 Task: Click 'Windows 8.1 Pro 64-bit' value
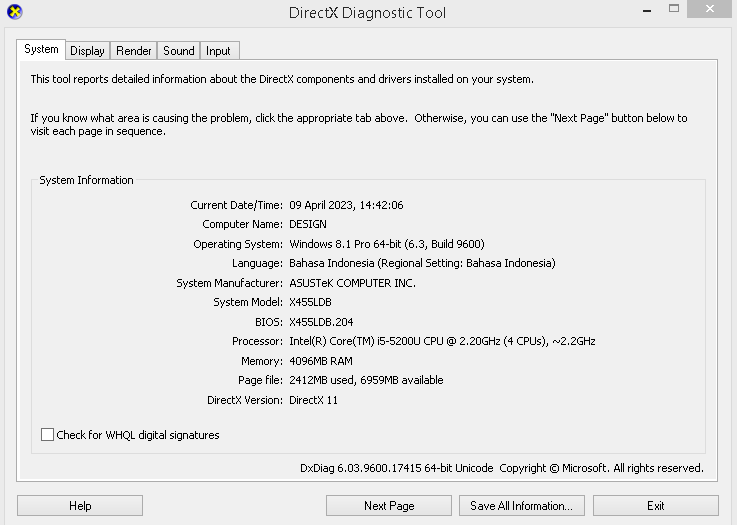387,244
